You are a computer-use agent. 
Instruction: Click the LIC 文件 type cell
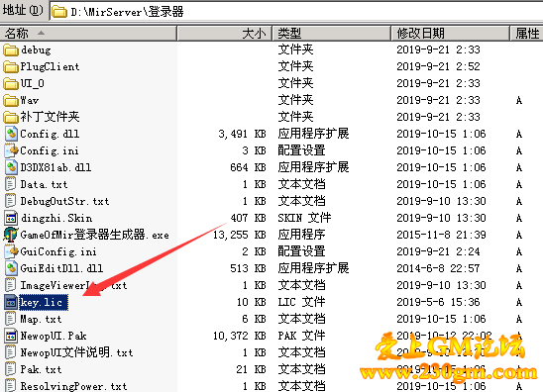pyautogui.click(x=301, y=302)
